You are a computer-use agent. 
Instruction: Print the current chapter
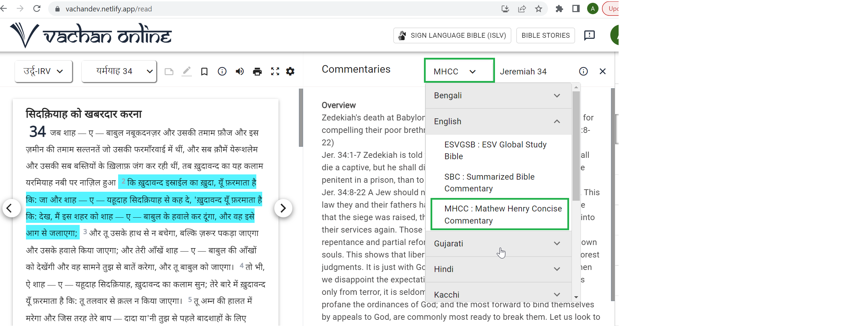257,71
